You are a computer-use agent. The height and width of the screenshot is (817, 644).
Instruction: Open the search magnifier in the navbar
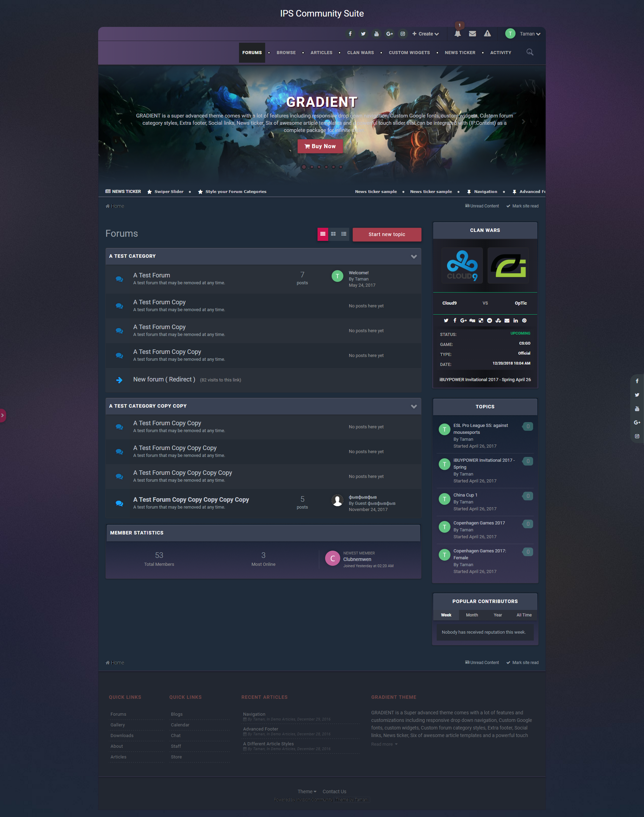pyautogui.click(x=530, y=52)
